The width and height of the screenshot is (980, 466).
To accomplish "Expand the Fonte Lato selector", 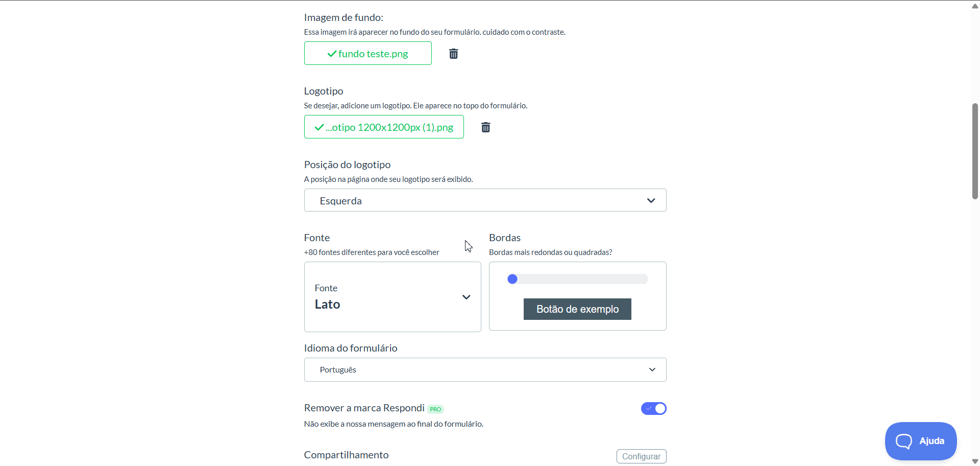I will click(393, 297).
